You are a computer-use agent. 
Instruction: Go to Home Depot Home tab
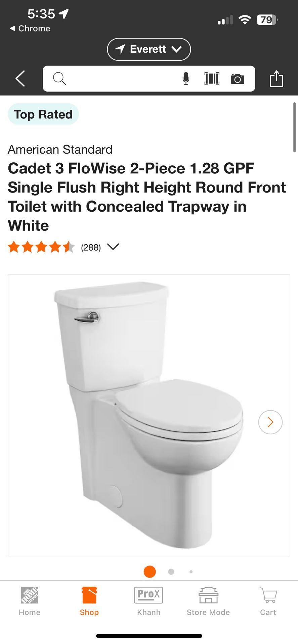tap(30, 602)
